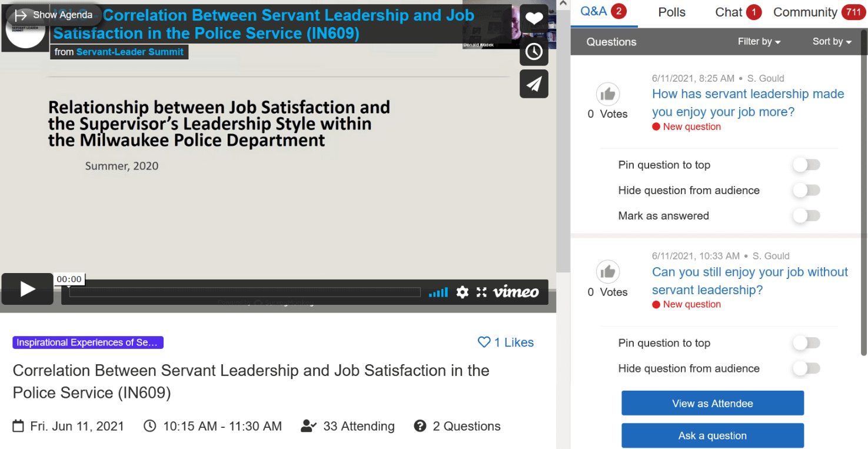Open the Filter by dropdown
Screen dimensions: 868x449
click(759, 42)
